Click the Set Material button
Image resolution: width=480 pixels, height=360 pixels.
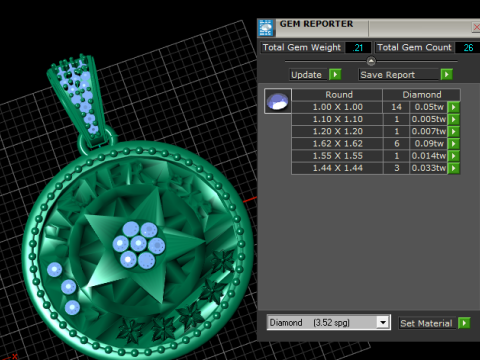point(427,323)
